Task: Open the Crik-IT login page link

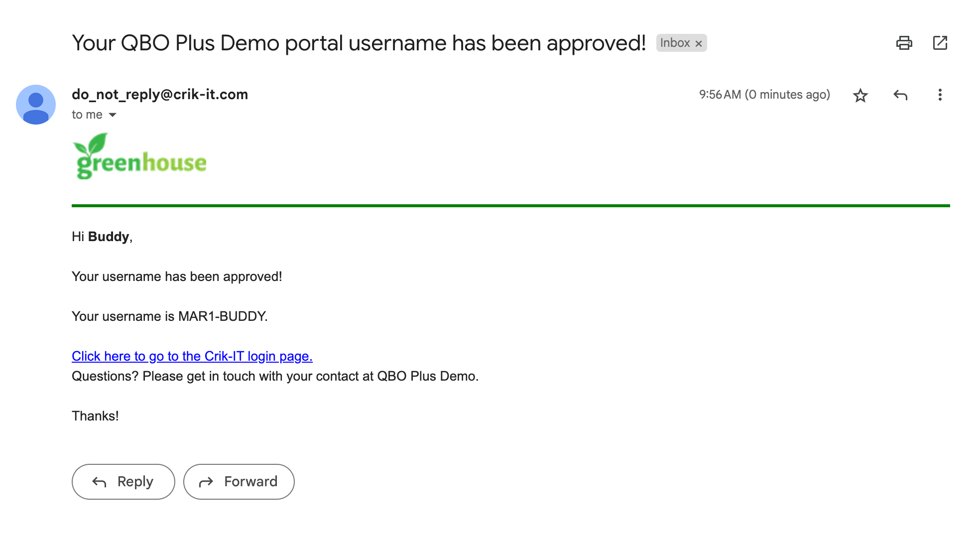Action: pos(192,356)
